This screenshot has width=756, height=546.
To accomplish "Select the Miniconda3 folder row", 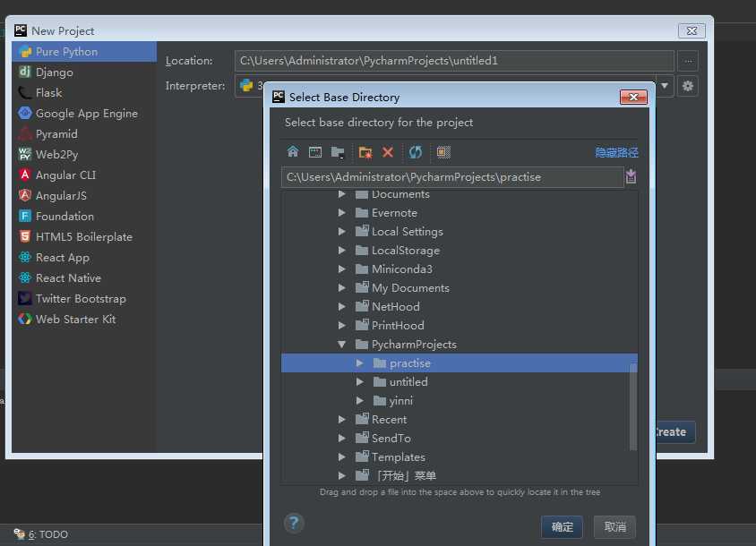I will click(x=459, y=269).
